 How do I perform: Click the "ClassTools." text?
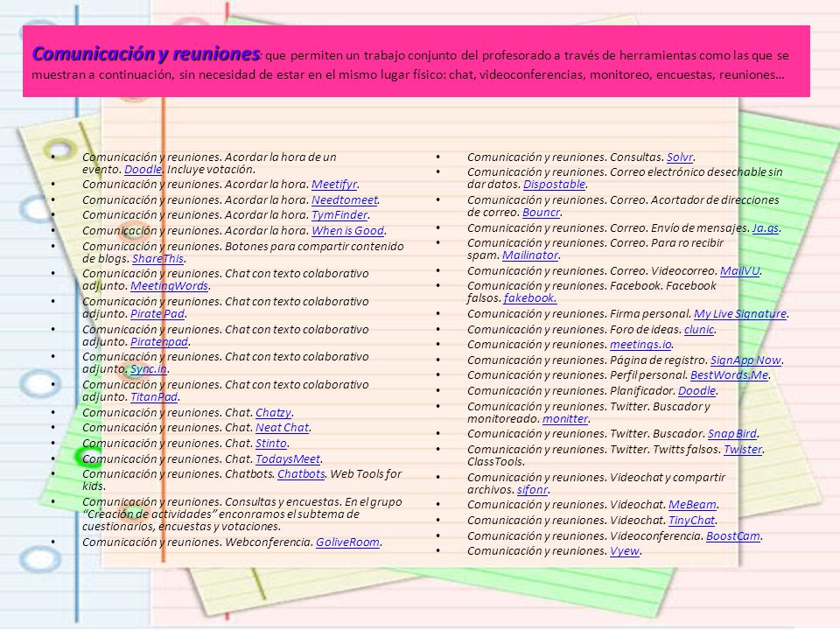click(496, 461)
